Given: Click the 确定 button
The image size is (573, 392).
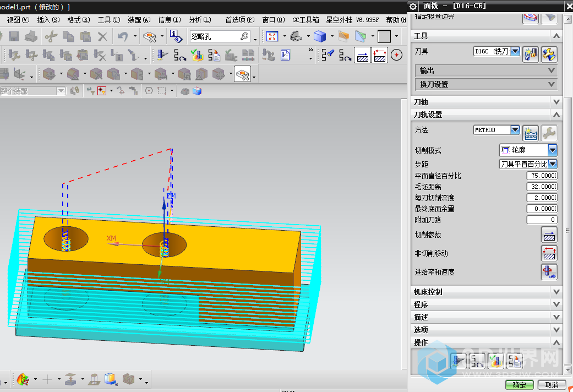Looking at the screenshot, I should (519, 385).
